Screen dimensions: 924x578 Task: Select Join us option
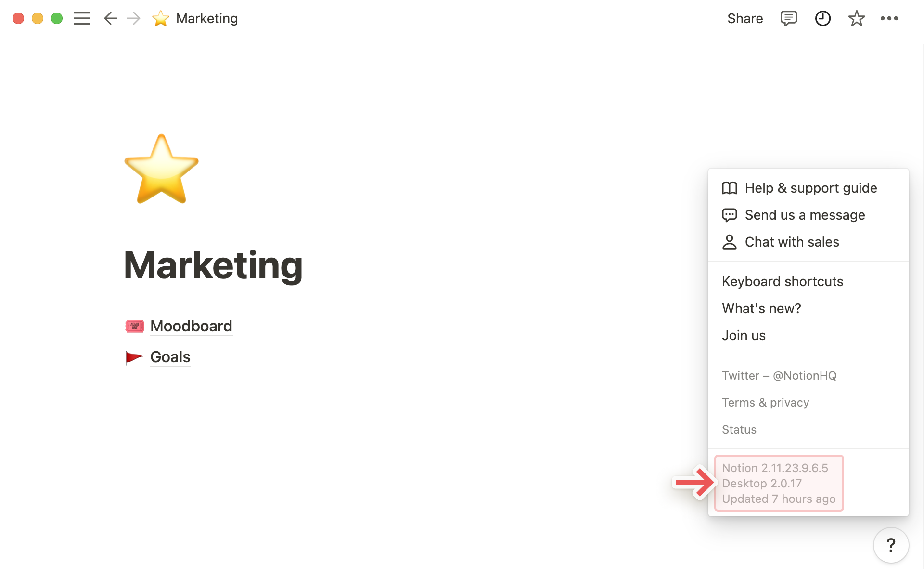(x=743, y=335)
